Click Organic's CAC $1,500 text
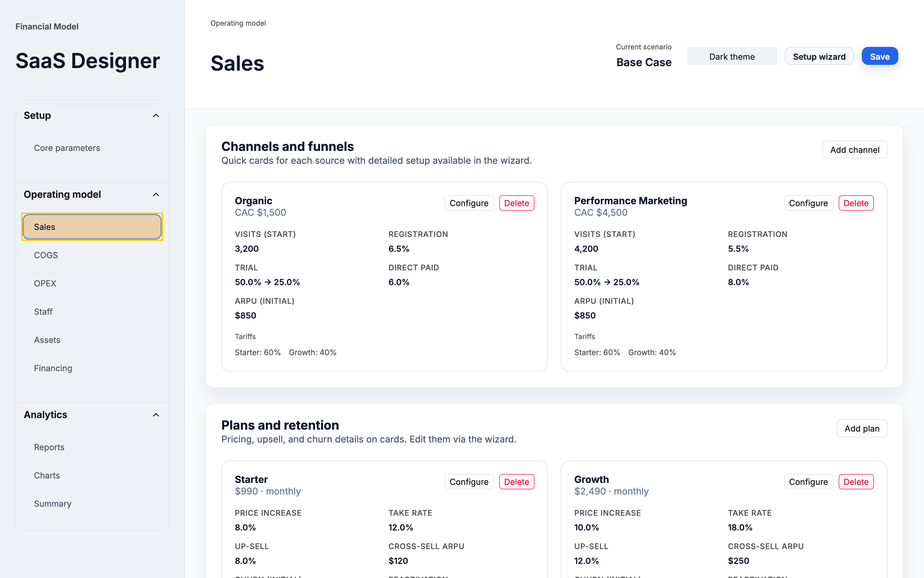 261,213
